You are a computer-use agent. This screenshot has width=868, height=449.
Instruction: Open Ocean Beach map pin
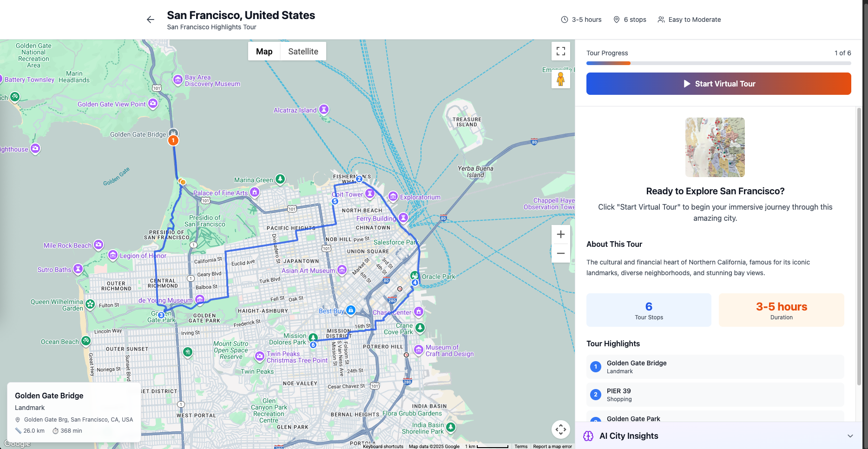click(86, 341)
